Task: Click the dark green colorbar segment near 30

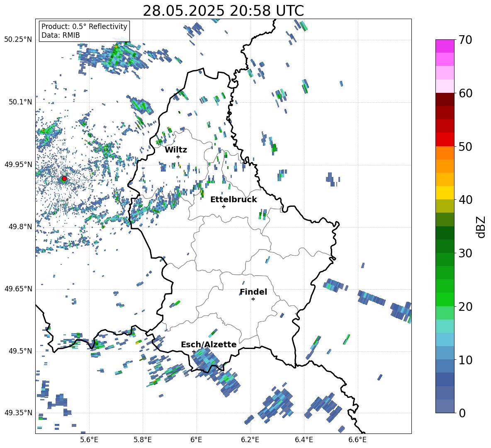Action: click(x=445, y=246)
